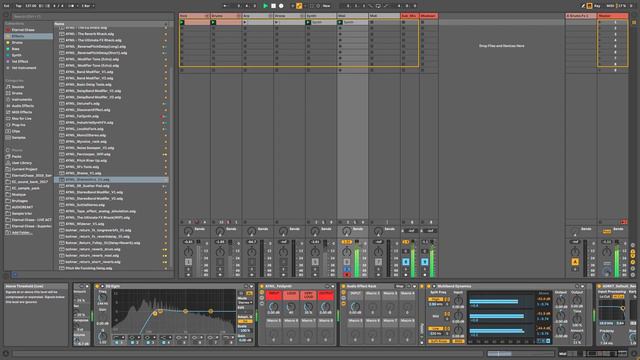Launch scene 1 in the Master track

(600, 22)
